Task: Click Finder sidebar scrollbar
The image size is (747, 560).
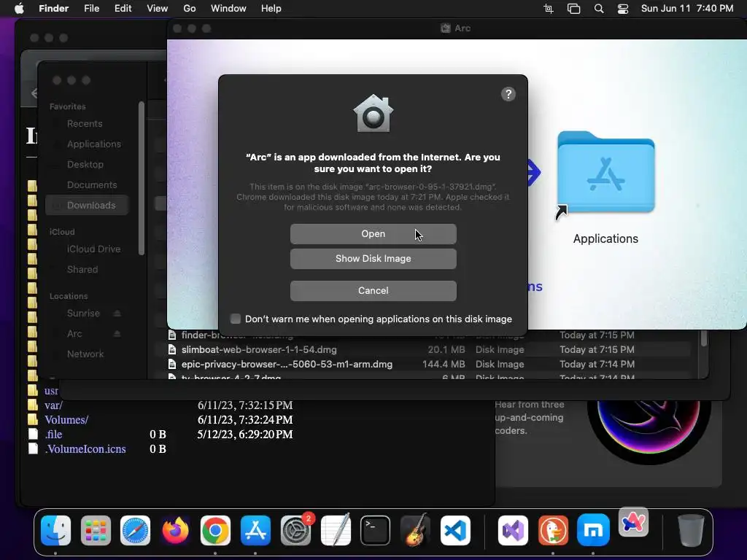Action: pyautogui.click(x=141, y=178)
